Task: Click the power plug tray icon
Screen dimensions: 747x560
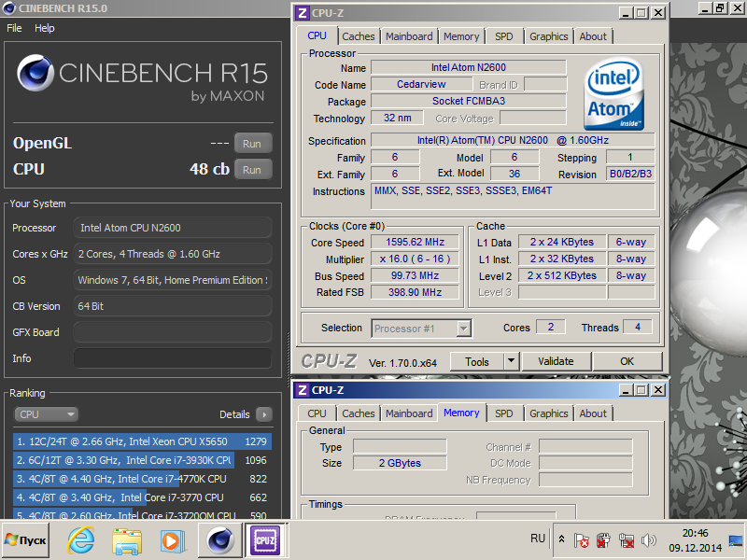Action: coord(603,540)
